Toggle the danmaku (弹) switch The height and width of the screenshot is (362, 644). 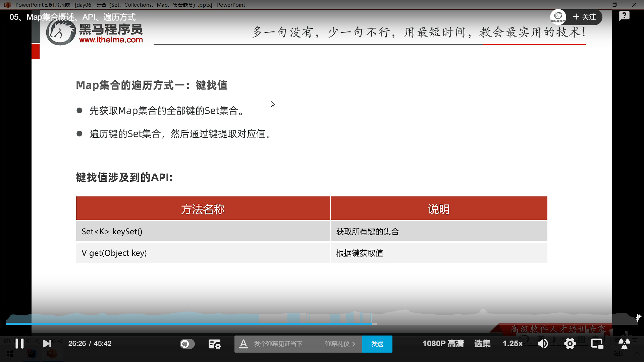pos(187,344)
